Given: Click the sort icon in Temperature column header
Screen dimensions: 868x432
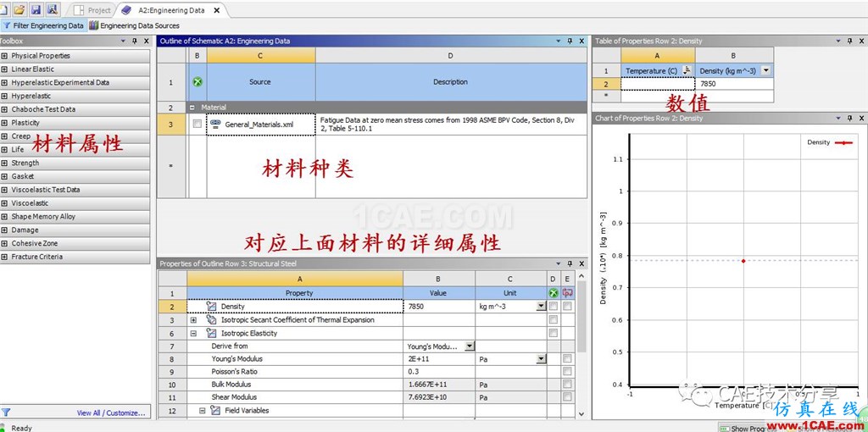Looking at the screenshot, I should tap(687, 70).
